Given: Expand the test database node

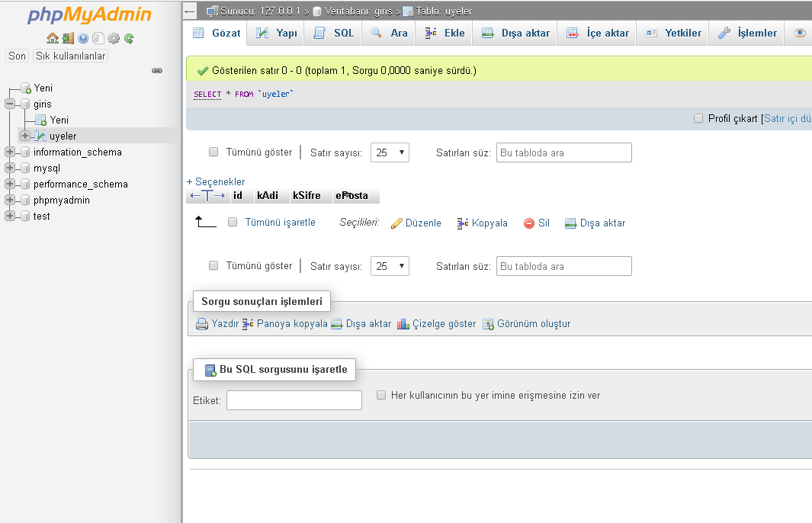Looking at the screenshot, I should [9, 216].
